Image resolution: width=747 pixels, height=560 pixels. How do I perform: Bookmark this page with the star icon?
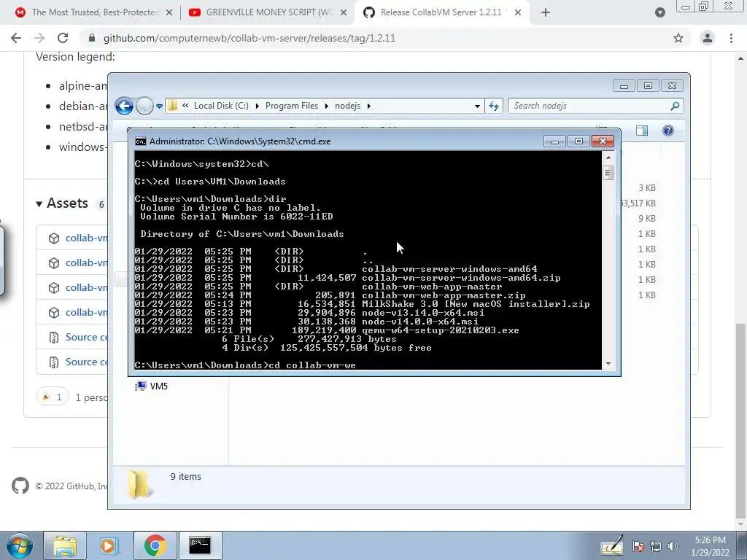coord(678,38)
